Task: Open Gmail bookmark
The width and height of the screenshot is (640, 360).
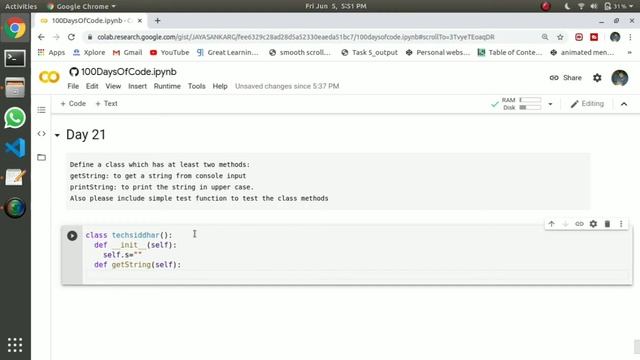Action: click(127, 53)
